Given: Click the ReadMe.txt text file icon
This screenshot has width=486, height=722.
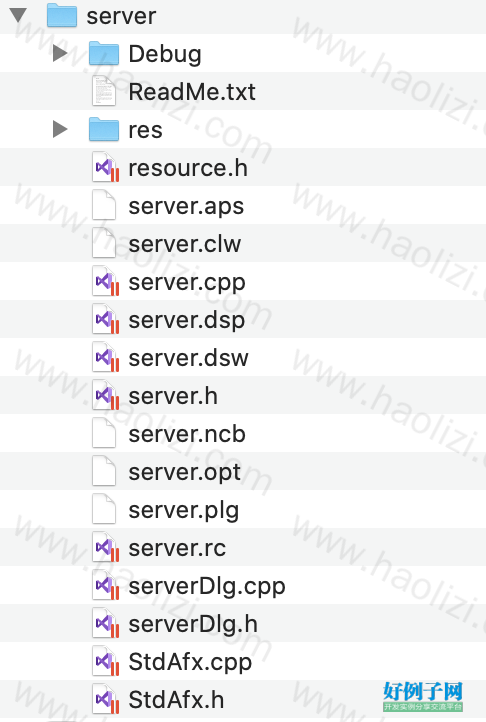Looking at the screenshot, I should point(104,91).
